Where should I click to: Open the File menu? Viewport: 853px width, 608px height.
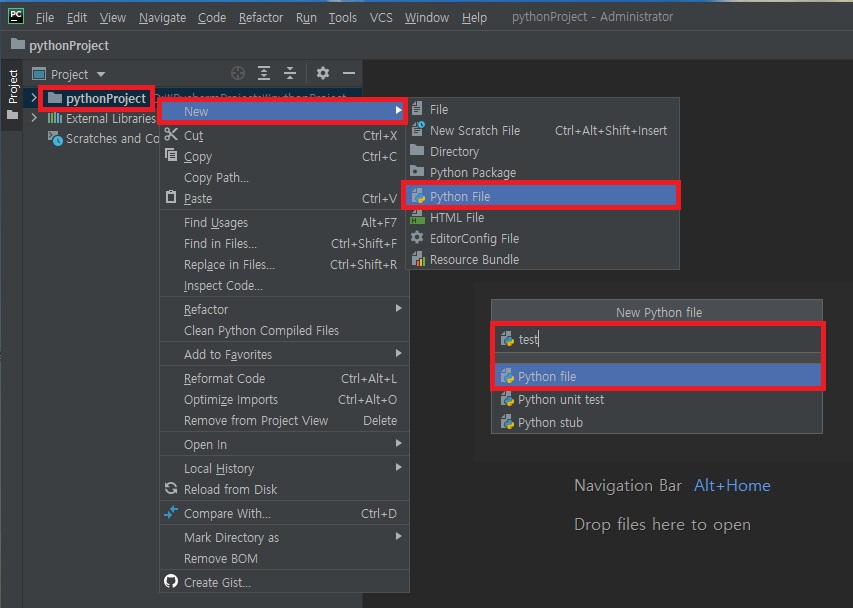45,17
